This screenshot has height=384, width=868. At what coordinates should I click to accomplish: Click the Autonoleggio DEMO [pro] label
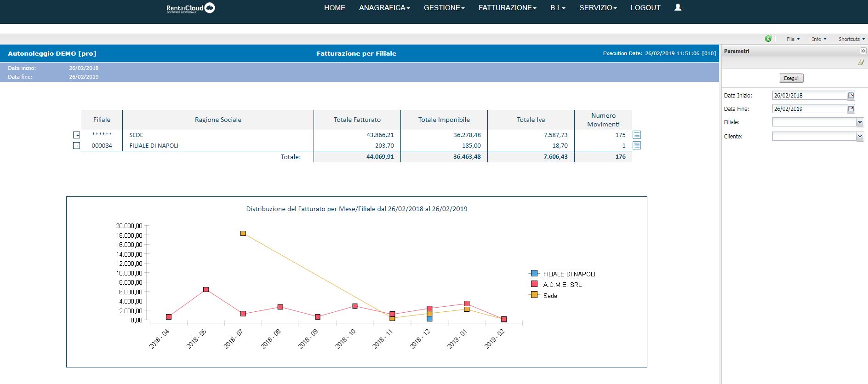52,53
